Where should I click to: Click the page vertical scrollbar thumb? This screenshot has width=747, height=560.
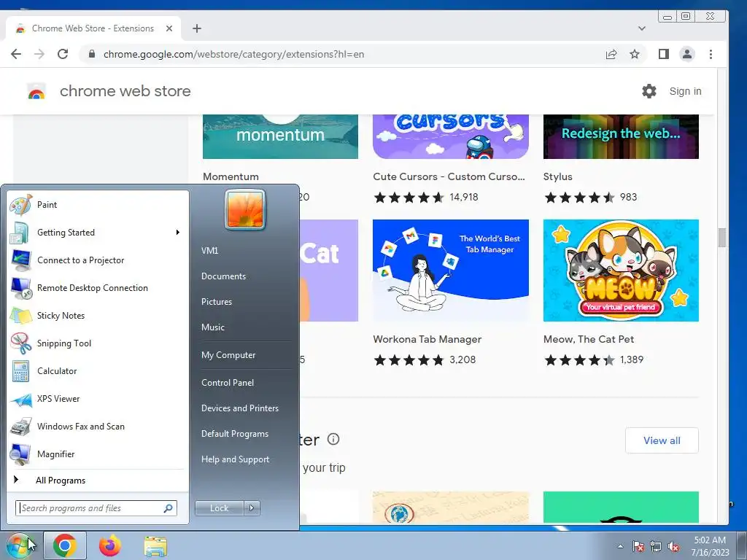[x=722, y=238]
